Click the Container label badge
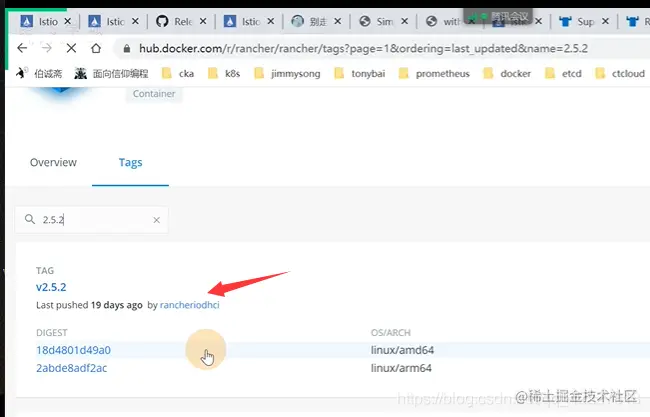This screenshot has height=417, width=650. pos(154,94)
